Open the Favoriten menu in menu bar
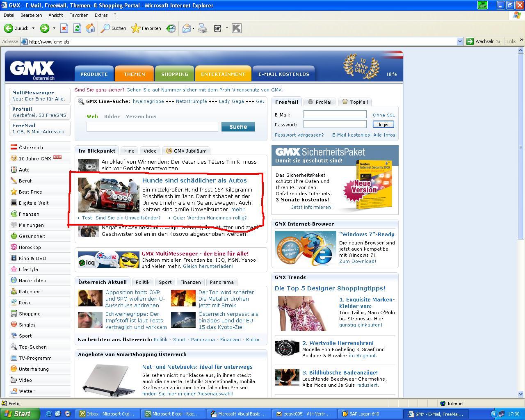 (79, 15)
